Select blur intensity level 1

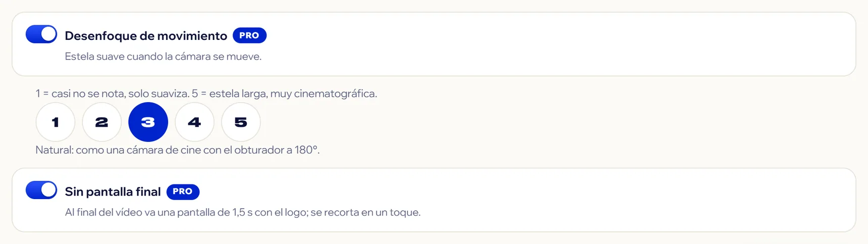pos(56,122)
